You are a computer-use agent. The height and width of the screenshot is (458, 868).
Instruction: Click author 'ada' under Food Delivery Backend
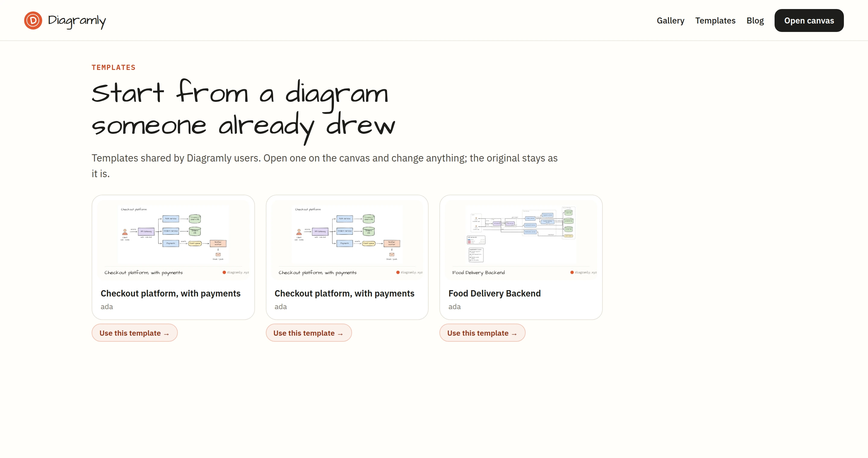(x=454, y=306)
